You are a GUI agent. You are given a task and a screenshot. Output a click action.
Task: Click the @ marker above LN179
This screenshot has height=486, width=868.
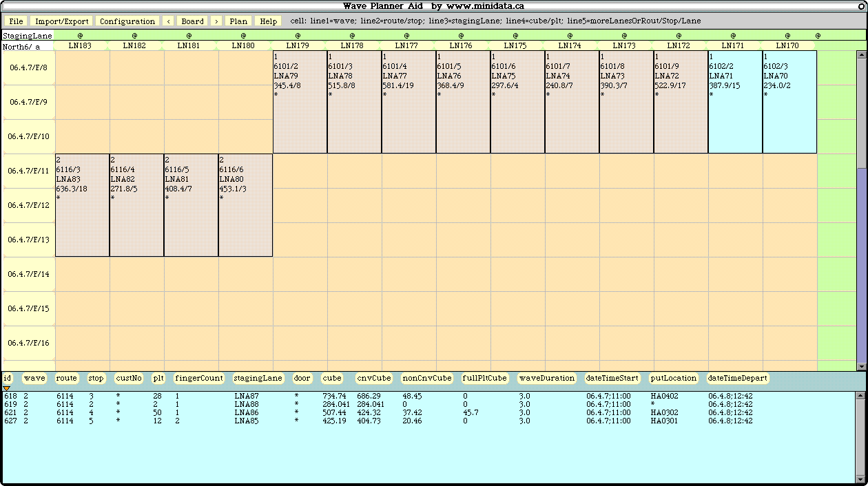(298, 34)
